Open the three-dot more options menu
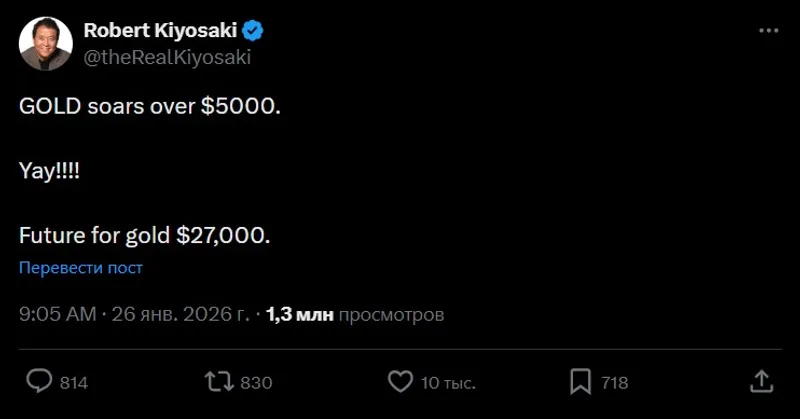Image resolution: width=800 pixels, height=419 pixels. (768, 31)
